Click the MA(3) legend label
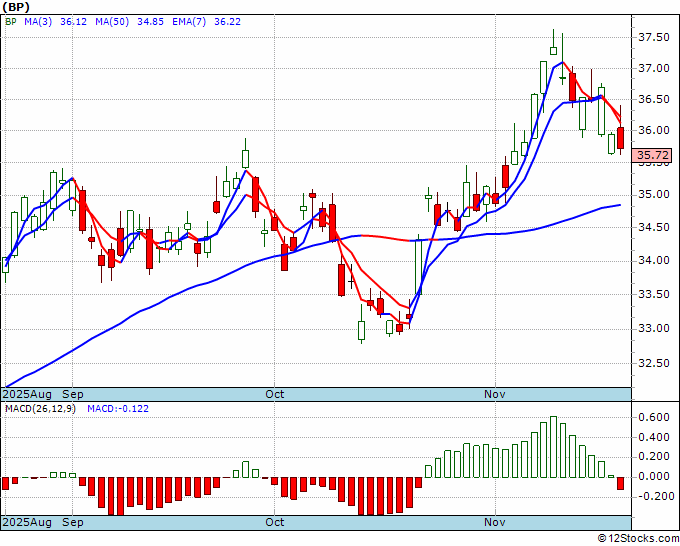Screen dimensions: 680x546 pyautogui.click(x=38, y=22)
